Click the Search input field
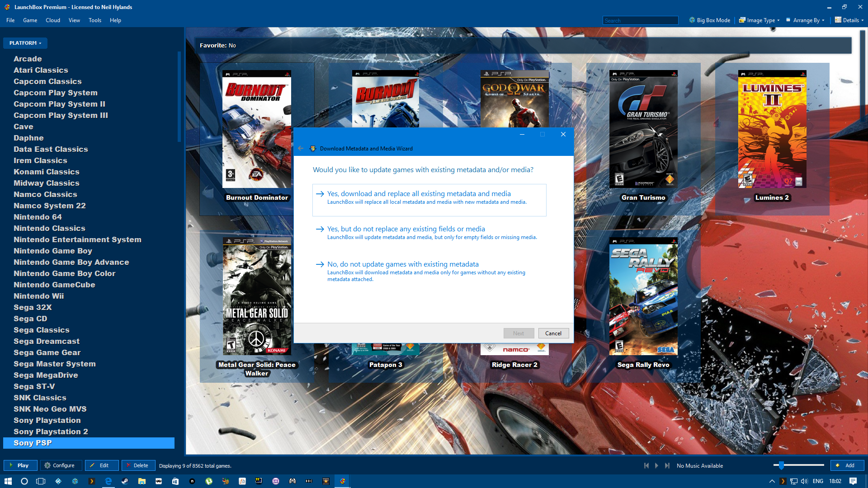Viewport: 868px width, 488px height. click(640, 20)
